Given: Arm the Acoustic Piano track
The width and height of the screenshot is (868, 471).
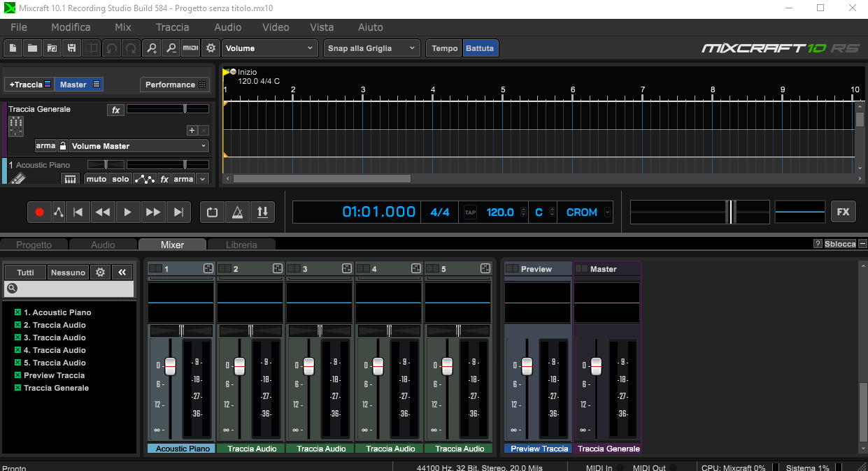Looking at the screenshot, I should 183,180.
